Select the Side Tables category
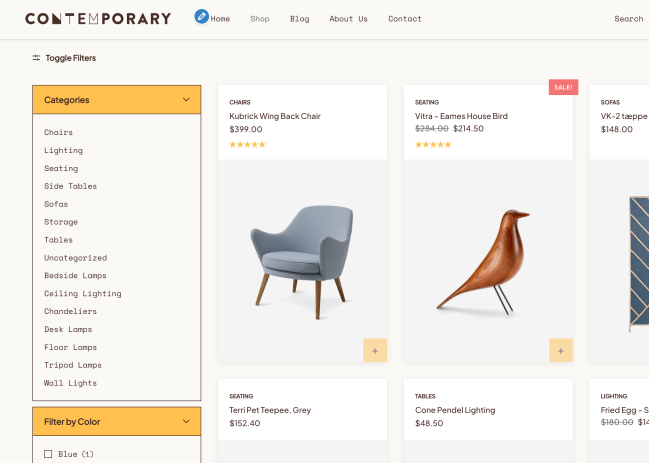This screenshot has height=463, width=649. click(70, 186)
